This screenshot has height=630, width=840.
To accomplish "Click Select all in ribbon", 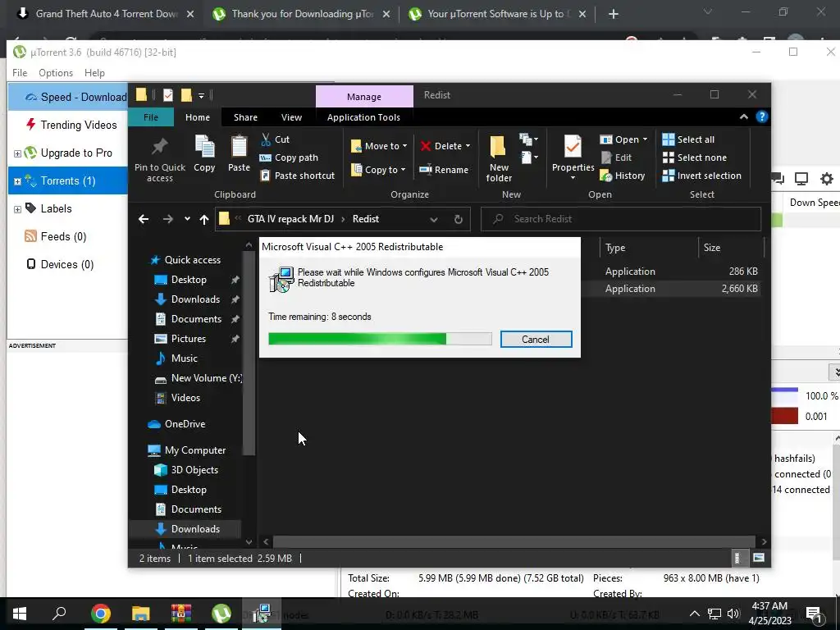I will (688, 139).
